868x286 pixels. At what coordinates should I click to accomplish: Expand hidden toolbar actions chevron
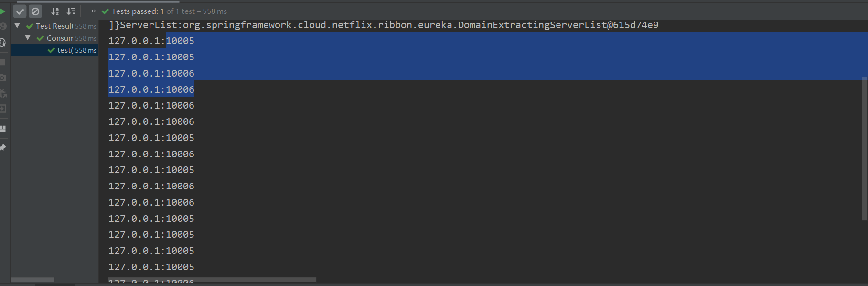[94, 11]
